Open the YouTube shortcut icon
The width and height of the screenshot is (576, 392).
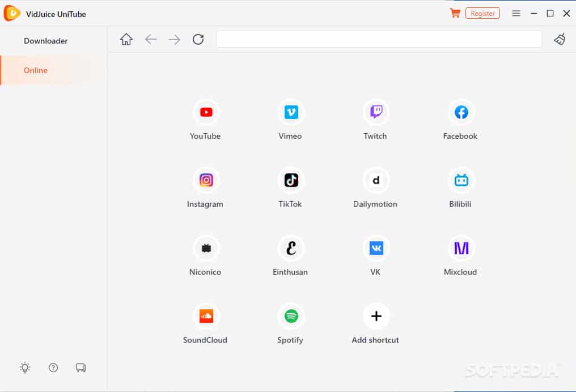point(206,112)
